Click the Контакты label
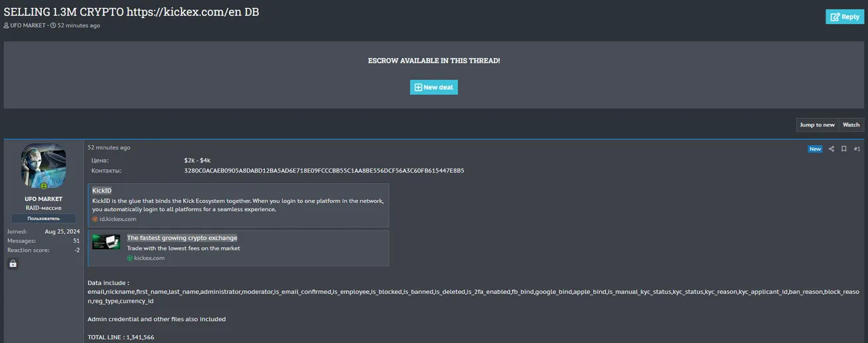The image size is (868, 343). [107, 171]
